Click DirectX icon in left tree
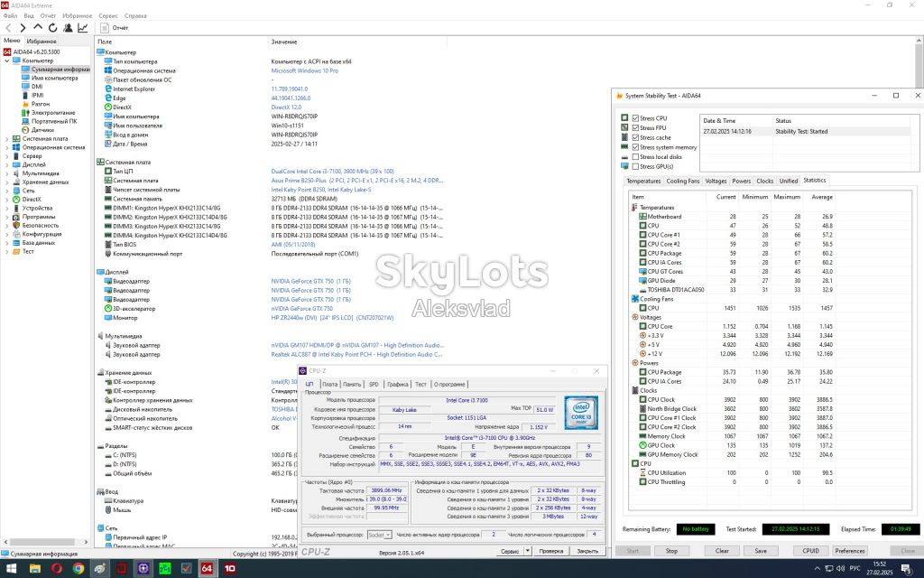The height and width of the screenshot is (578, 924). coord(16,200)
